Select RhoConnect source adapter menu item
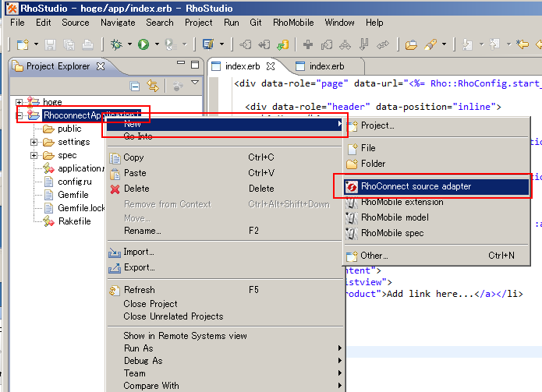Image resolution: width=542 pixels, height=392 pixels. pos(437,186)
